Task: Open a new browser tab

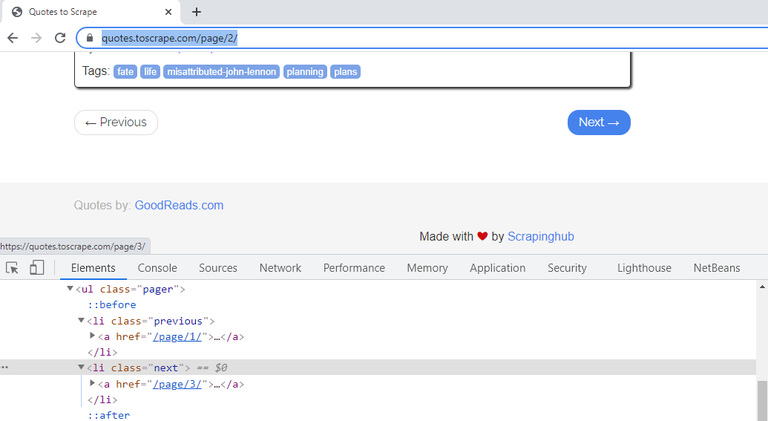Action: coord(196,12)
